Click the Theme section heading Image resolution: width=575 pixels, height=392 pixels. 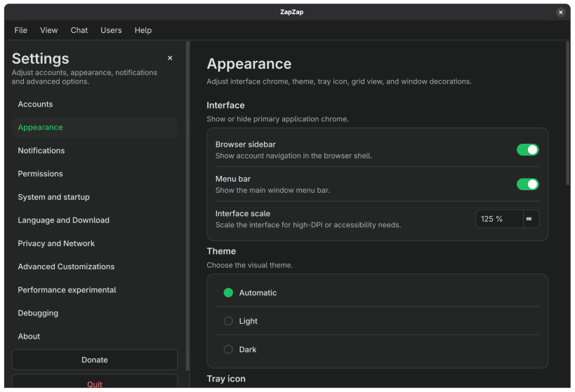(221, 251)
